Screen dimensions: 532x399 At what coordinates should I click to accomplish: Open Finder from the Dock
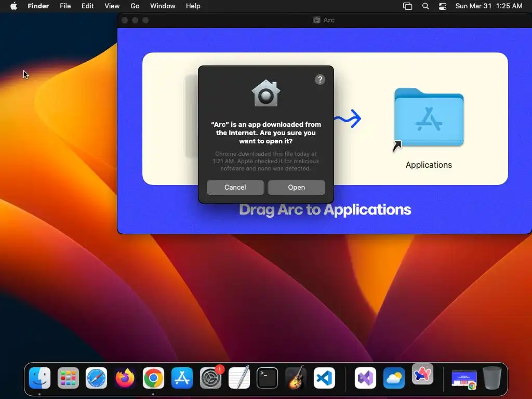coord(39,378)
